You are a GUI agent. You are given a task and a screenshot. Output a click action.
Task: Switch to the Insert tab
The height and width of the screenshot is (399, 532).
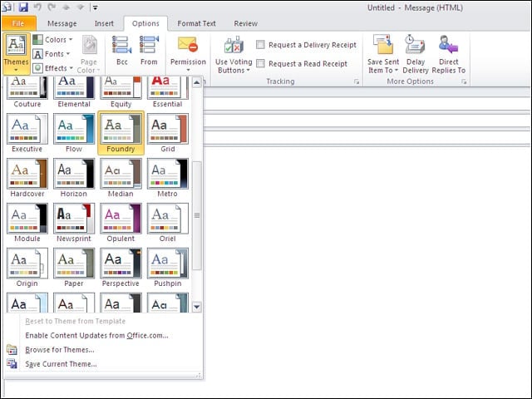pyautogui.click(x=104, y=23)
